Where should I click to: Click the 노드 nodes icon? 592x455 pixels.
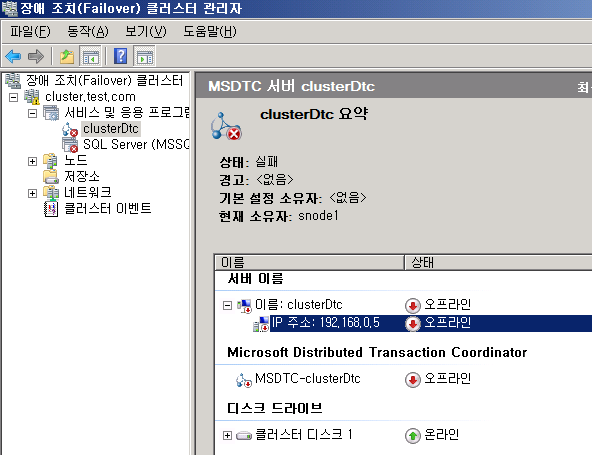coord(51,161)
